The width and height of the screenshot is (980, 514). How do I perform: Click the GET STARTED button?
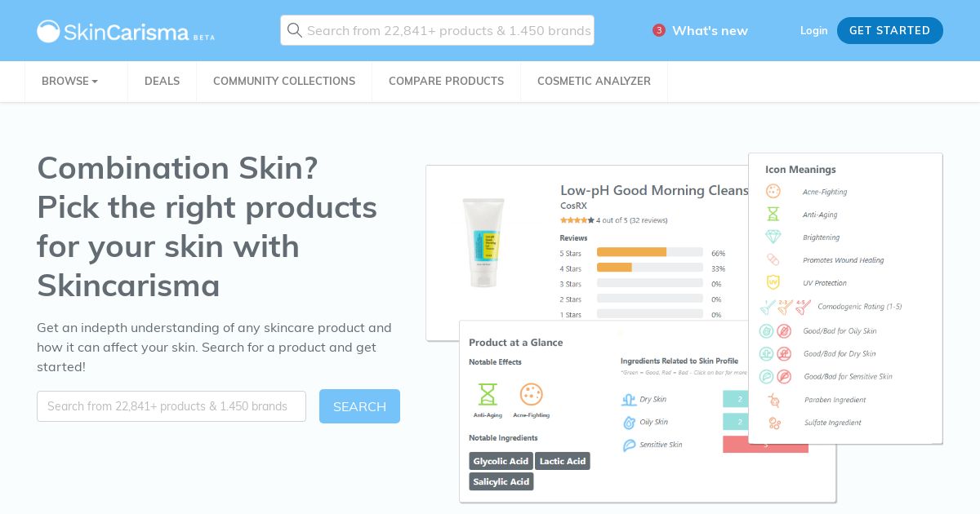[x=889, y=30]
